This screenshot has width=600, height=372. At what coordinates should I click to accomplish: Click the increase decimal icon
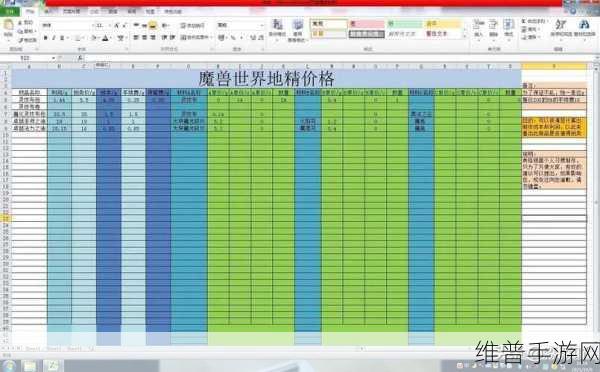pos(253,38)
